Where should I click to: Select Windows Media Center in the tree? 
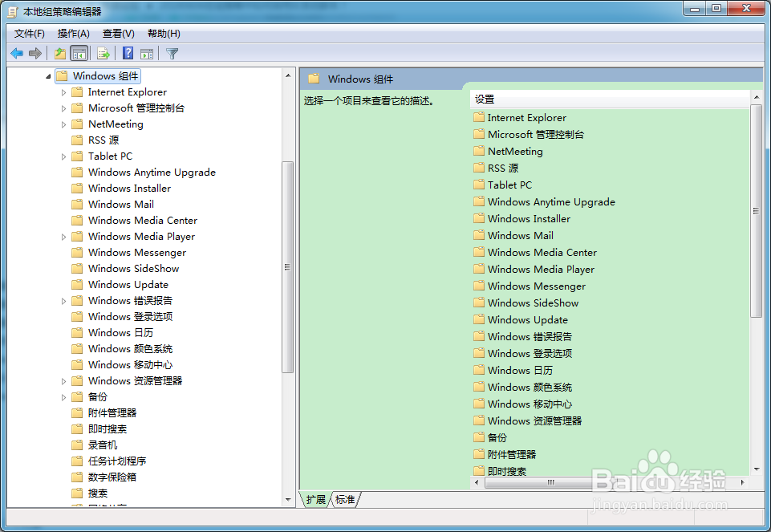pos(143,221)
